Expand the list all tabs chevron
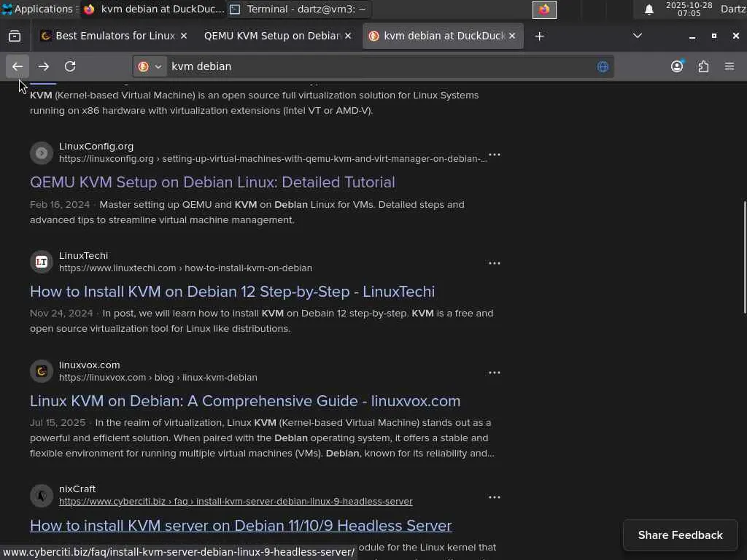The width and height of the screenshot is (747, 560). coord(638,36)
